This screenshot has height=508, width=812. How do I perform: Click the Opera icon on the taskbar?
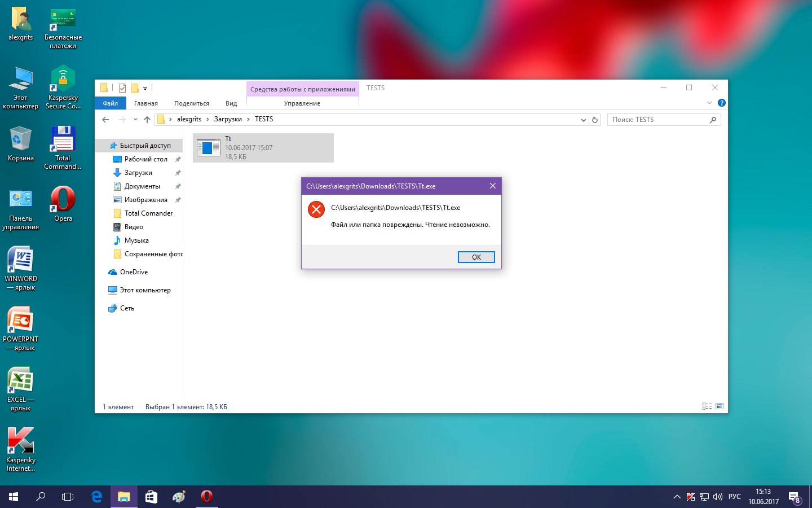206,497
